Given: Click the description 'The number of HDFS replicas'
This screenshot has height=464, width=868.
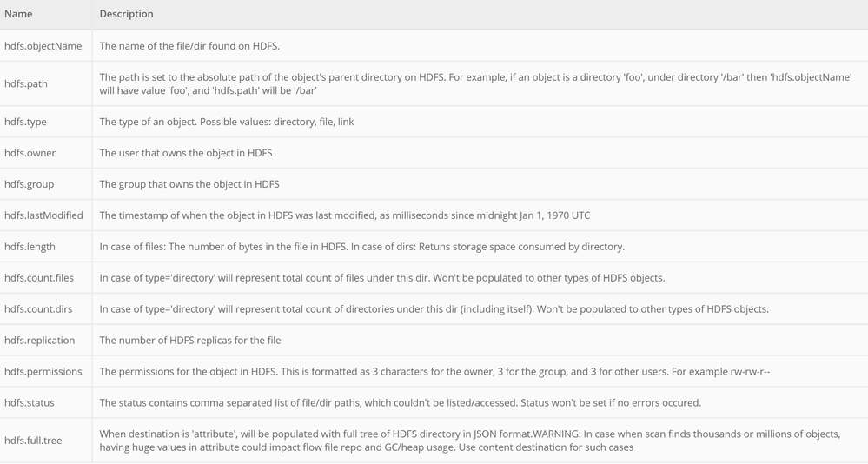Looking at the screenshot, I should 189,341.
